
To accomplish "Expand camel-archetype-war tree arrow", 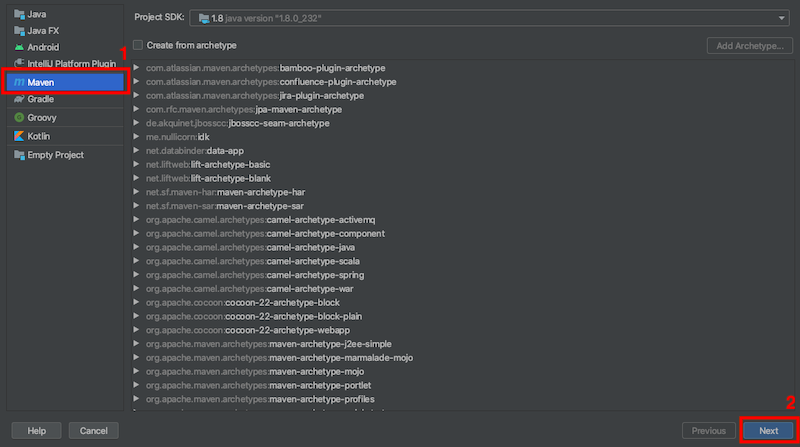I will [x=136, y=288].
